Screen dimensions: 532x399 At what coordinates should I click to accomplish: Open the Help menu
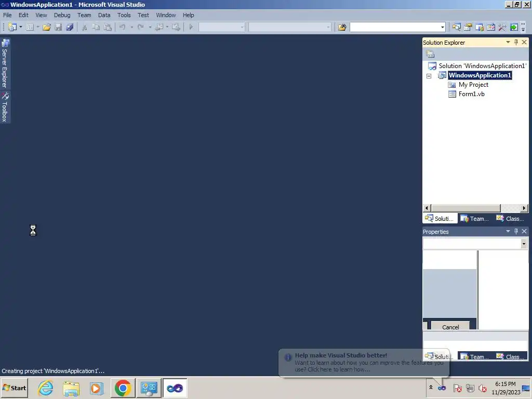click(x=188, y=15)
